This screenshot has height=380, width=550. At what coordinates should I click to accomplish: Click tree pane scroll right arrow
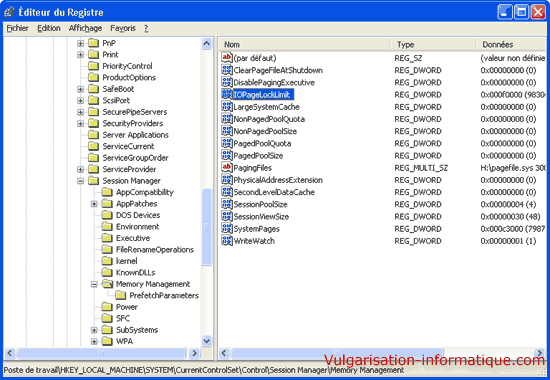194,353
